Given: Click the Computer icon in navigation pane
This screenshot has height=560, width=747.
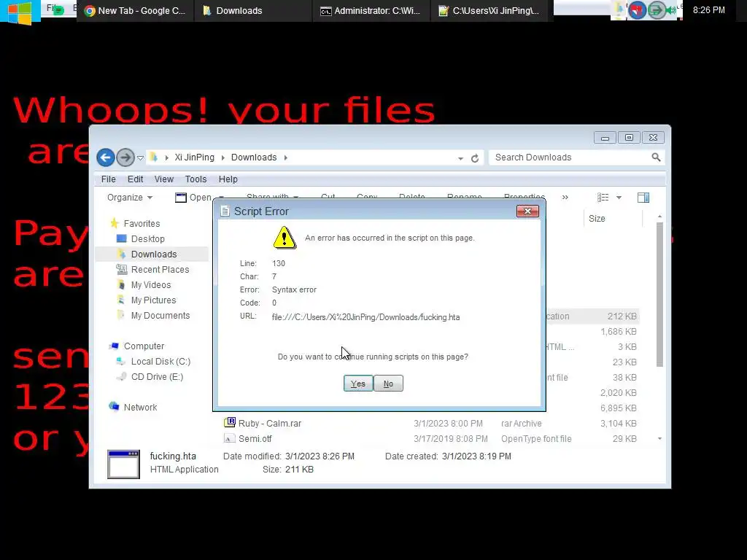Looking at the screenshot, I should (x=114, y=346).
